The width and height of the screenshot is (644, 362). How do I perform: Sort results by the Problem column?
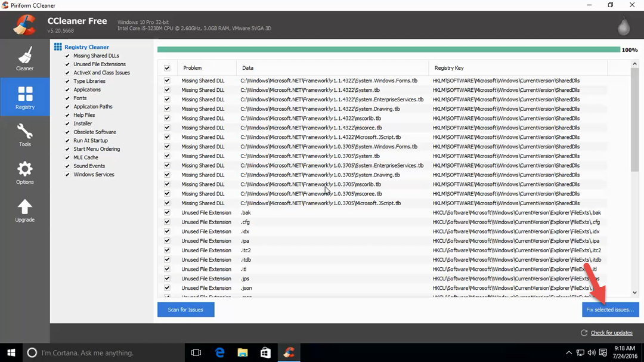206,68
